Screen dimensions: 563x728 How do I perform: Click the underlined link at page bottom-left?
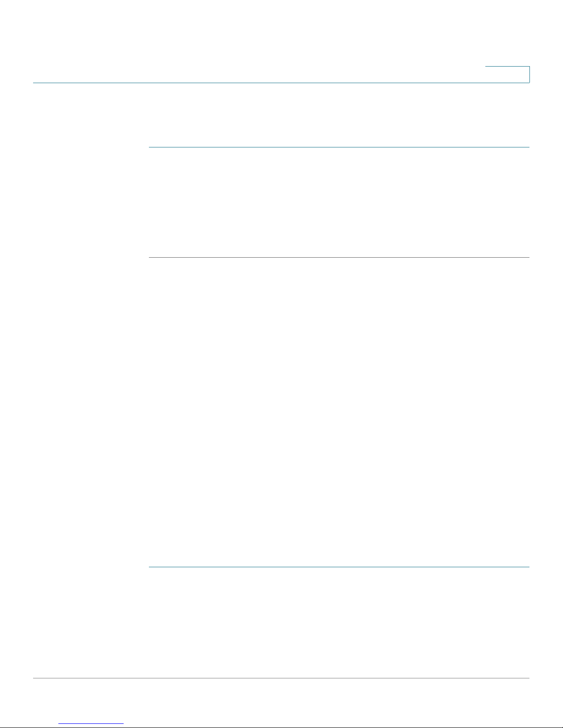tap(91, 724)
